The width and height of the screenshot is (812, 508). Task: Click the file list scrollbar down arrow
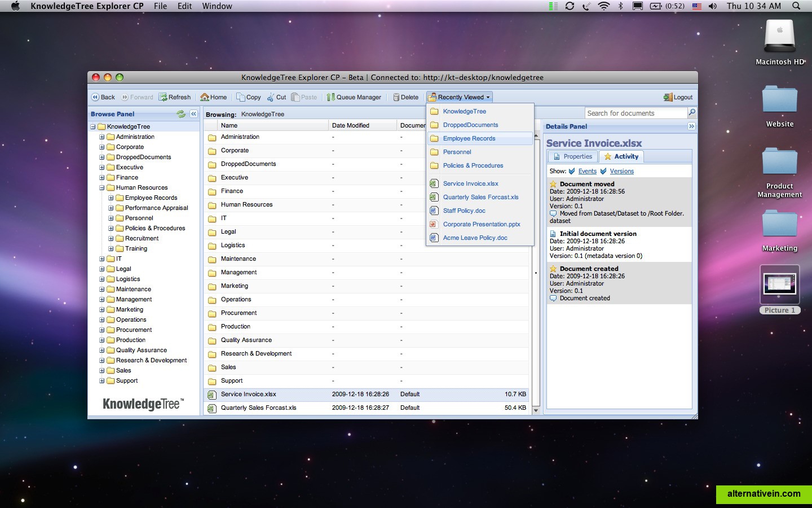(536, 410)
